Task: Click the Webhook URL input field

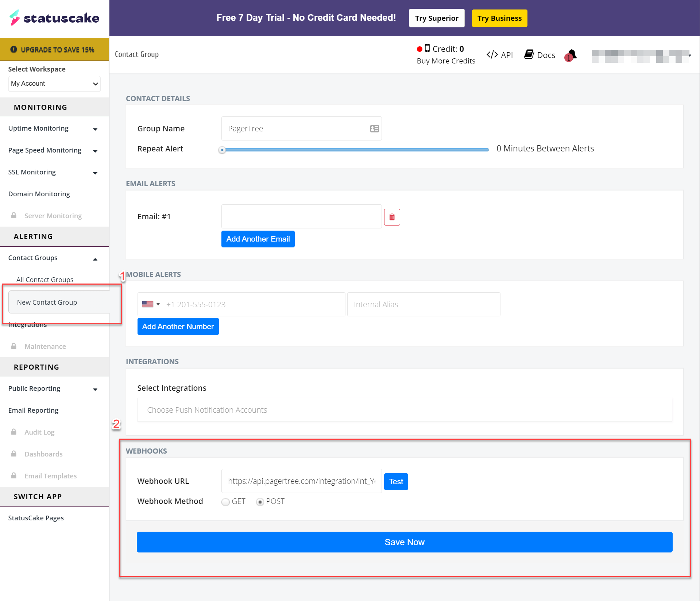Action: 301,481
